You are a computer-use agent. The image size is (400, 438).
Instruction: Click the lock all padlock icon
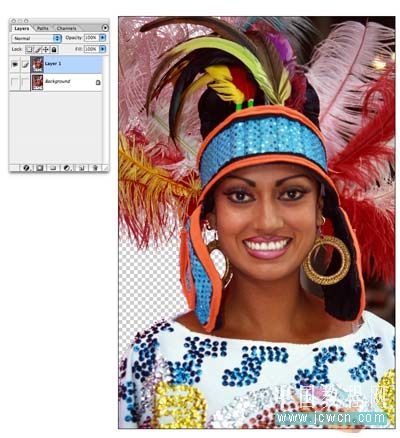coord(54,49)
